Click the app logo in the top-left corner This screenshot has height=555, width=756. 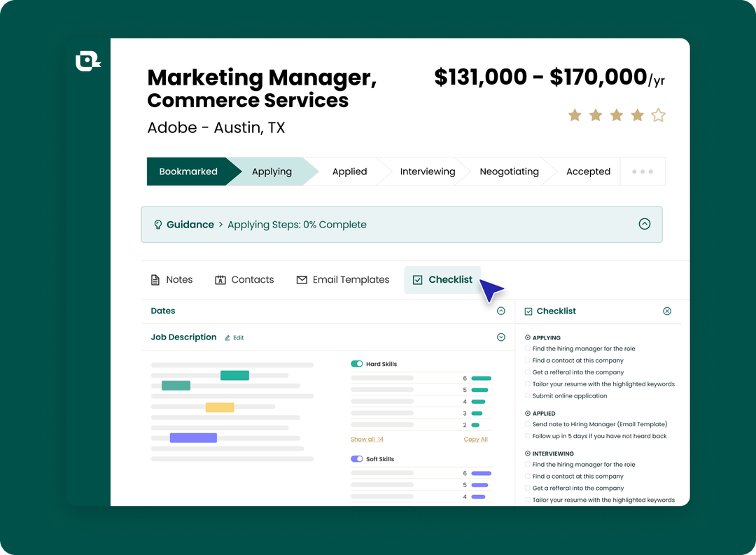tap(87, 61)
